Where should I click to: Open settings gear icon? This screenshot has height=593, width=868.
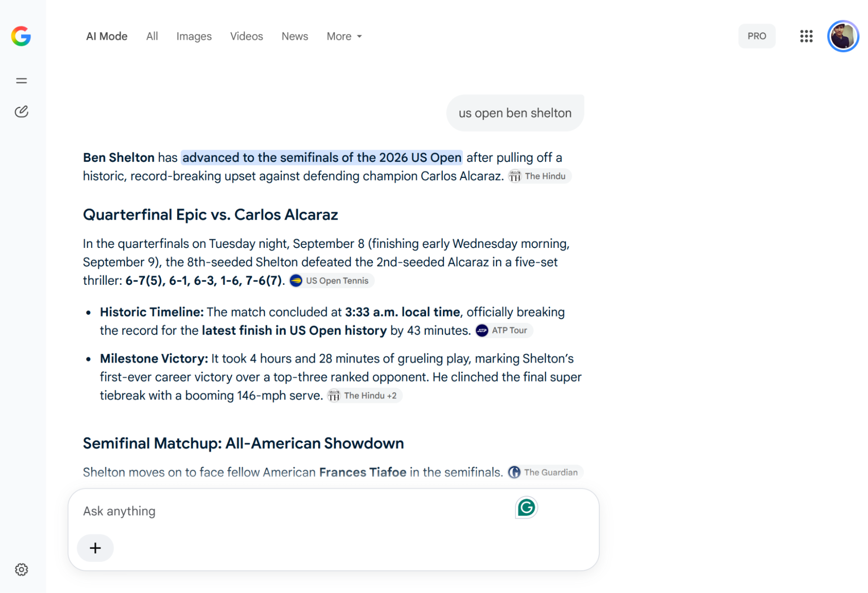(x=21, y=570)
